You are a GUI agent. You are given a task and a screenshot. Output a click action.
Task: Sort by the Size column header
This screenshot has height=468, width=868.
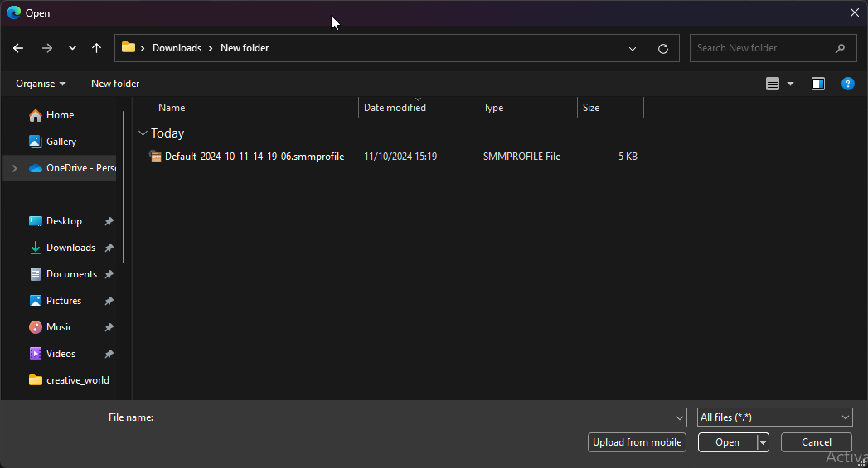pos(590,108)
